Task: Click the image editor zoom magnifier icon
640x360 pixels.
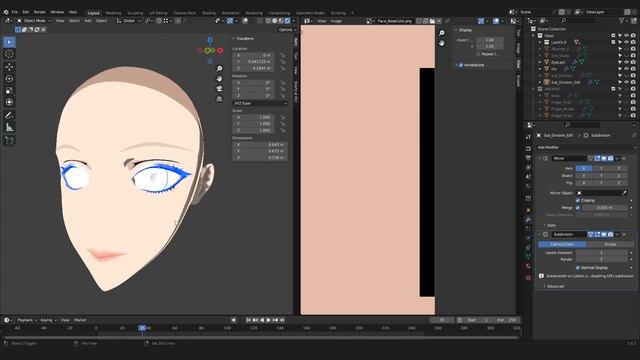Action: coord(442,33)
